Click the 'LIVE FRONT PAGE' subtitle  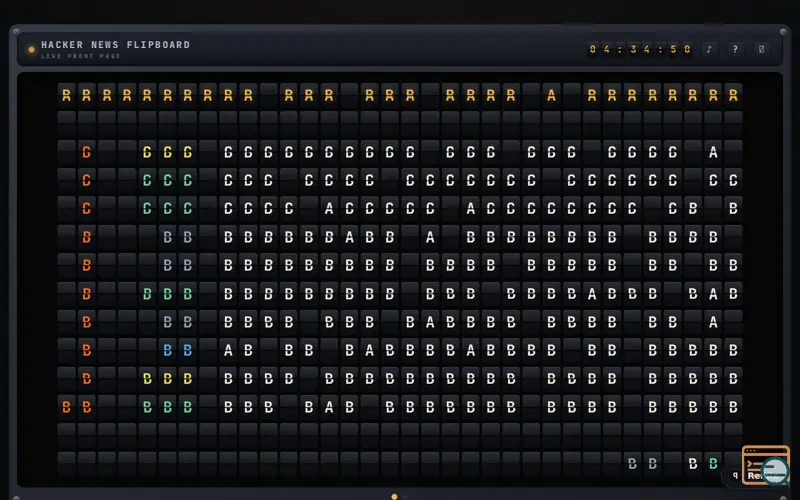(81, 56)
